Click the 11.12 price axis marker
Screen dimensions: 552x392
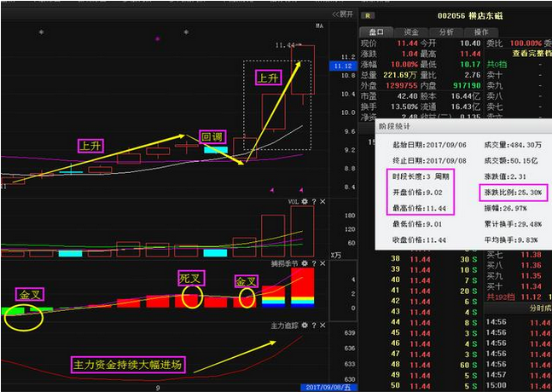343,66
